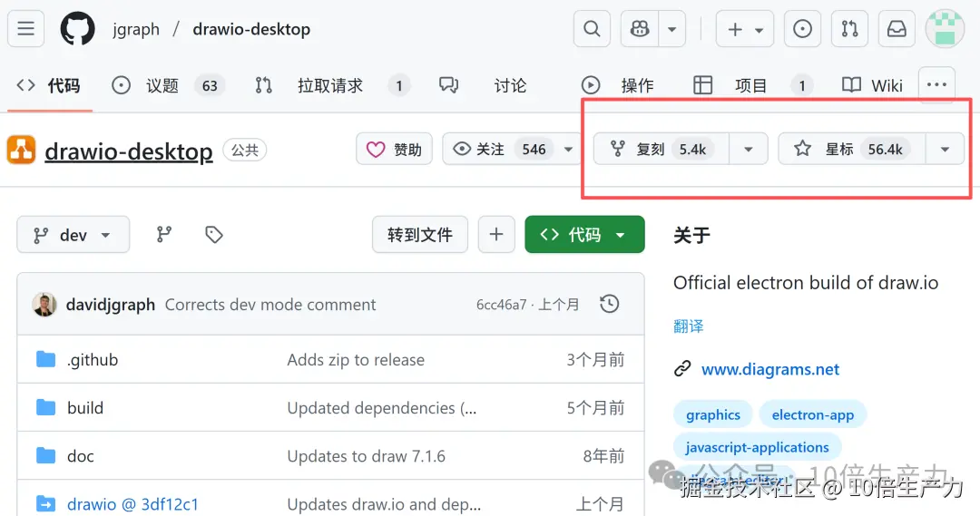Open drawio-desktop breadcrumb link
The image size is (980, 516).
pyautogui.click(x=251, y=29)
